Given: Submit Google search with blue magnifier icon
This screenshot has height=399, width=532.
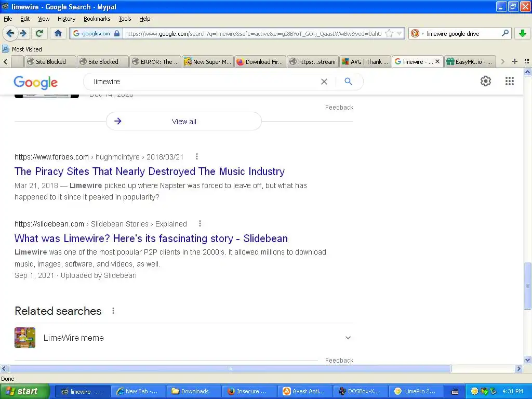Looking at the screenshot, I should [x=348, y=82].
